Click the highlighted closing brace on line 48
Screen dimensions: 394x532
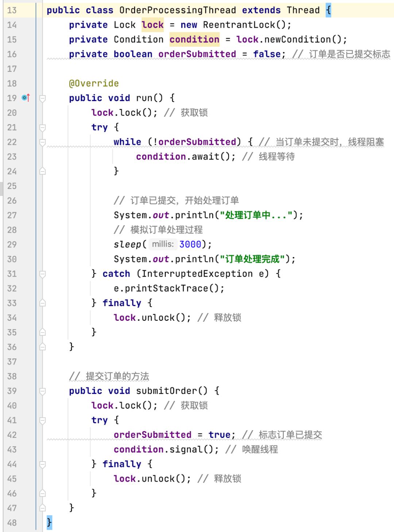[x=49, y=523]
